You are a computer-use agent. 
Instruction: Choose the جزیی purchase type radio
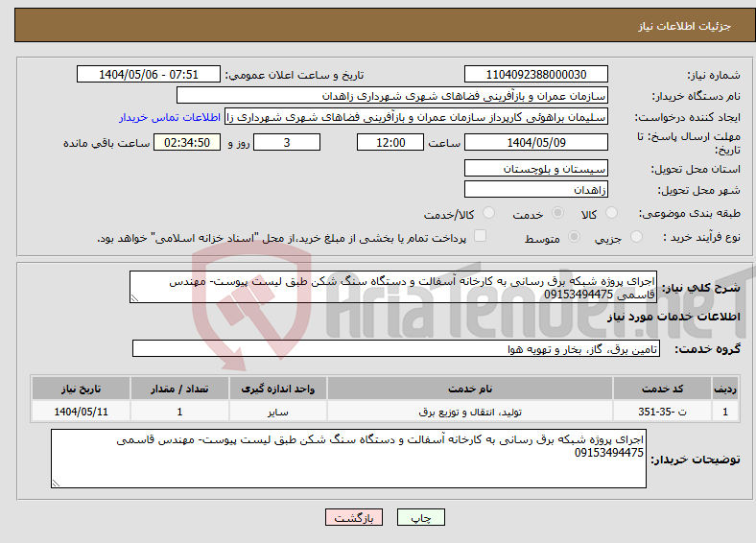(636, 236)
